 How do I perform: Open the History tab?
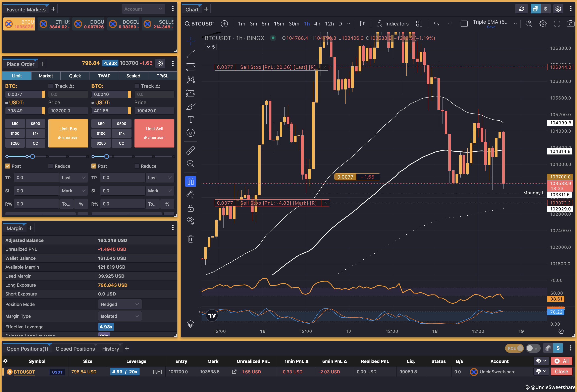(110, 349)
